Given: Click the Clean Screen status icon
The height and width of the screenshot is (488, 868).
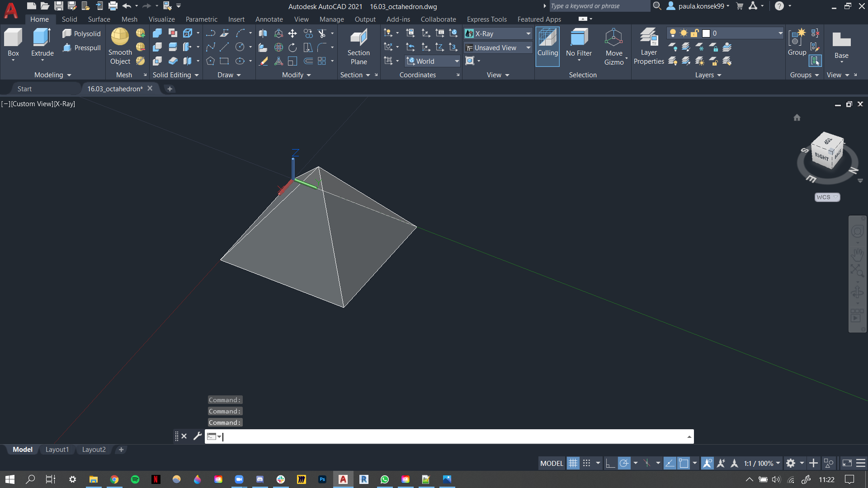Looking at the screenshot, I should click(x=847, y=463).
